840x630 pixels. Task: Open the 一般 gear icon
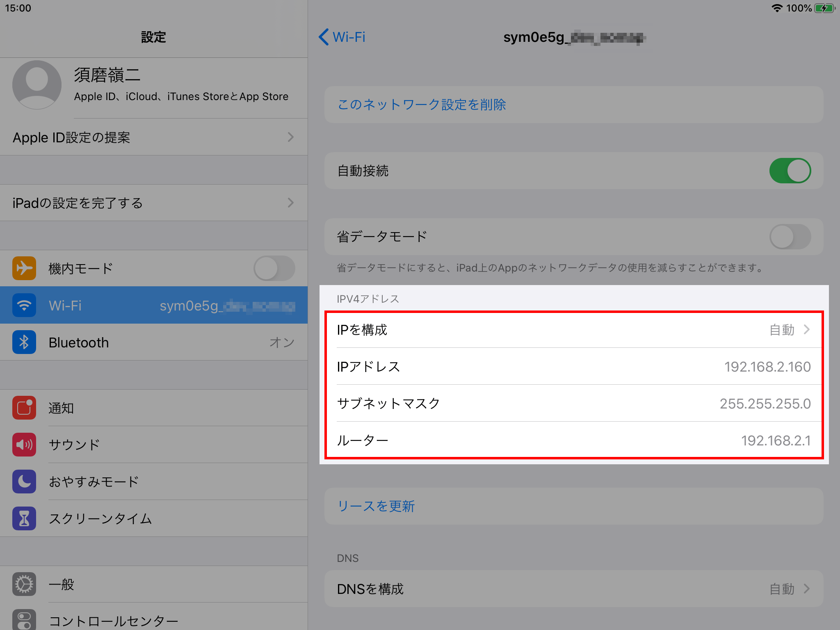tap(24, 584)
